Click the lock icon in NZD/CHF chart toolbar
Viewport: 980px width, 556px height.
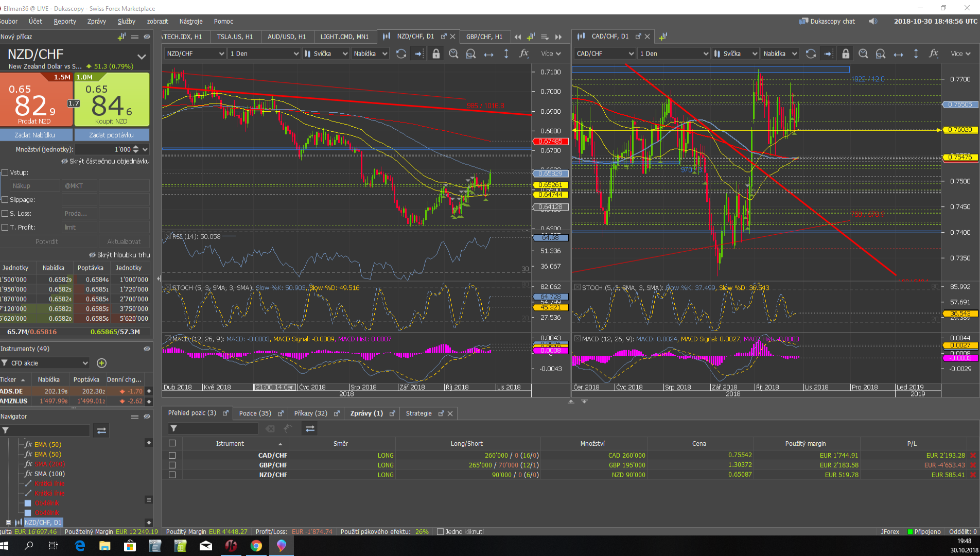pos(436,54)
